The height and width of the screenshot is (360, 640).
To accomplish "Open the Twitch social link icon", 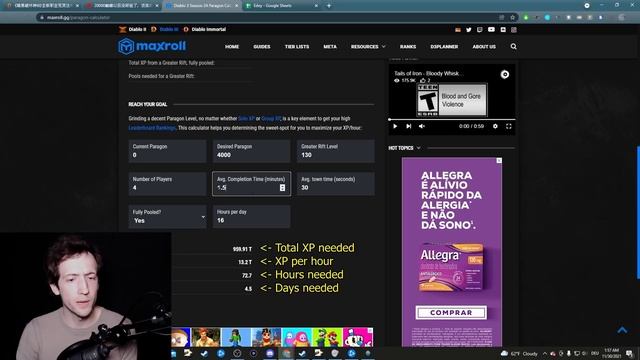I will pos(480,30).
